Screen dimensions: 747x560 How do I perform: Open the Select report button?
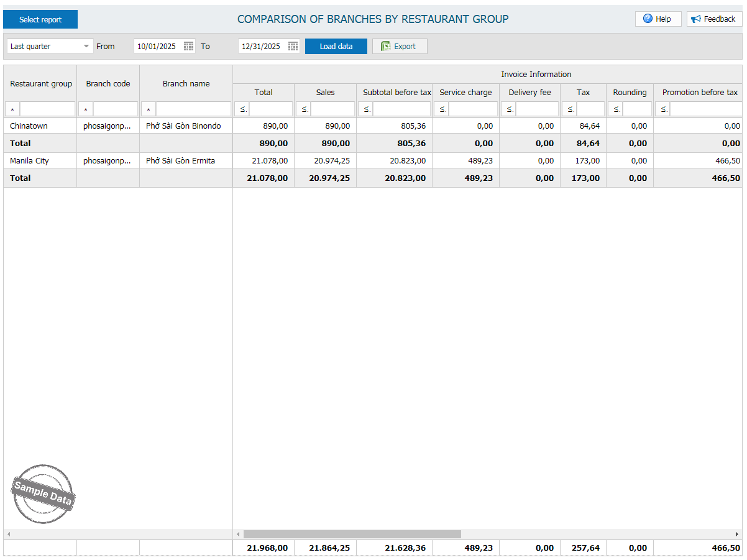pos(40,19)
